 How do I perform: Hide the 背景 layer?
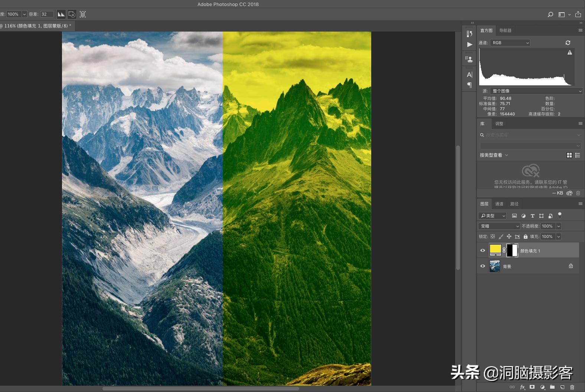[x=483, y=266]
